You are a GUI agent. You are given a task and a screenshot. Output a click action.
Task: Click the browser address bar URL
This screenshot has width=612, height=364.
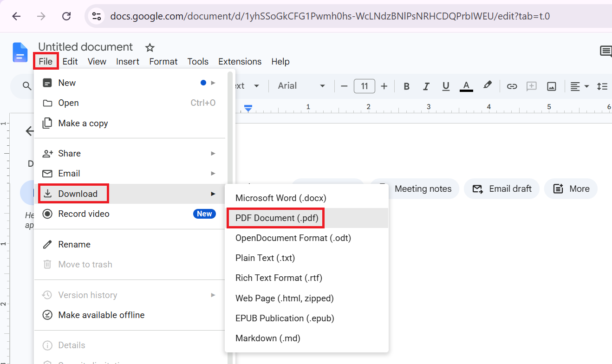point(330,16)
